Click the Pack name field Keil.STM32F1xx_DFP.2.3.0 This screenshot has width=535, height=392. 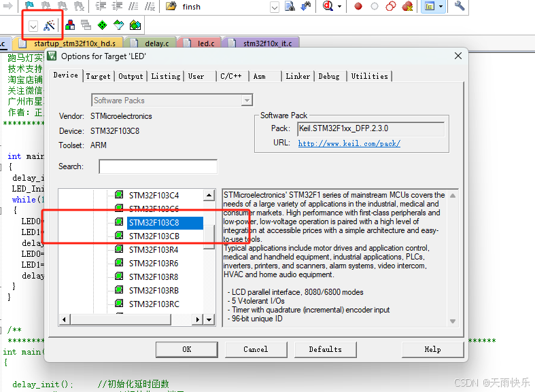click(x=371, y=129)
